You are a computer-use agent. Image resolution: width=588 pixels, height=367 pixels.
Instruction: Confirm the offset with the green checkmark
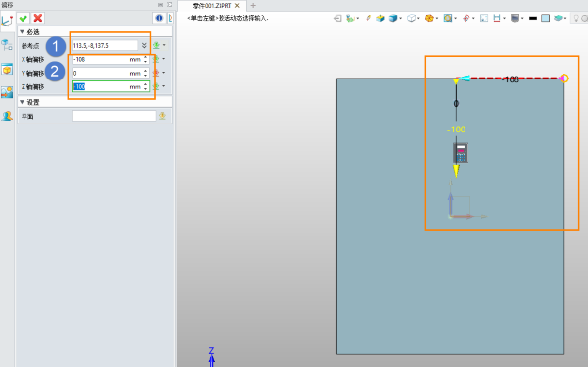24,18
